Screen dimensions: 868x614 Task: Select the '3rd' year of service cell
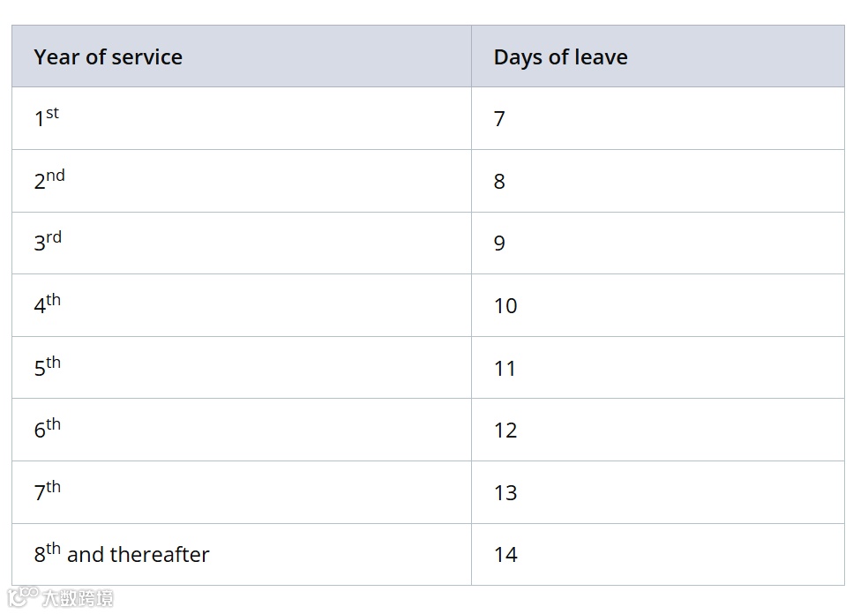pyautogui.click(x=242, y=243)
